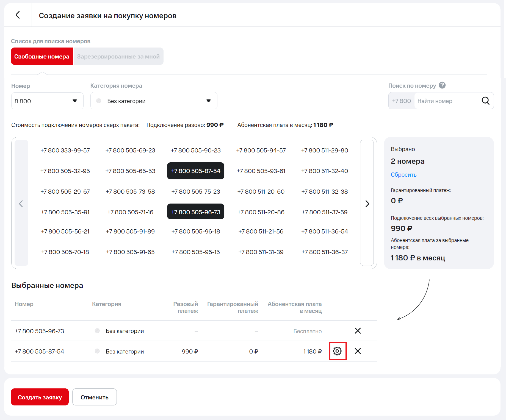Screen dimensions: 506x420
Task: Pick number +7 800 511-36-37
Action: [x=325, y=252]
